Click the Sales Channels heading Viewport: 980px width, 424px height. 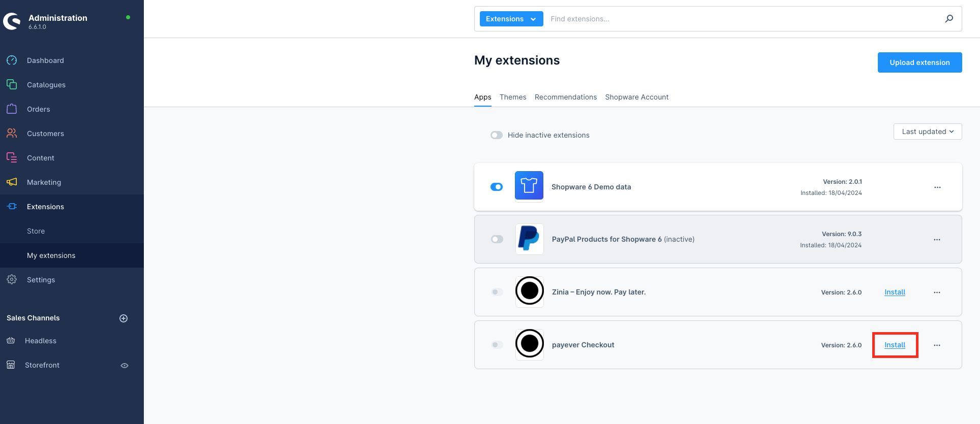(33, 318)
